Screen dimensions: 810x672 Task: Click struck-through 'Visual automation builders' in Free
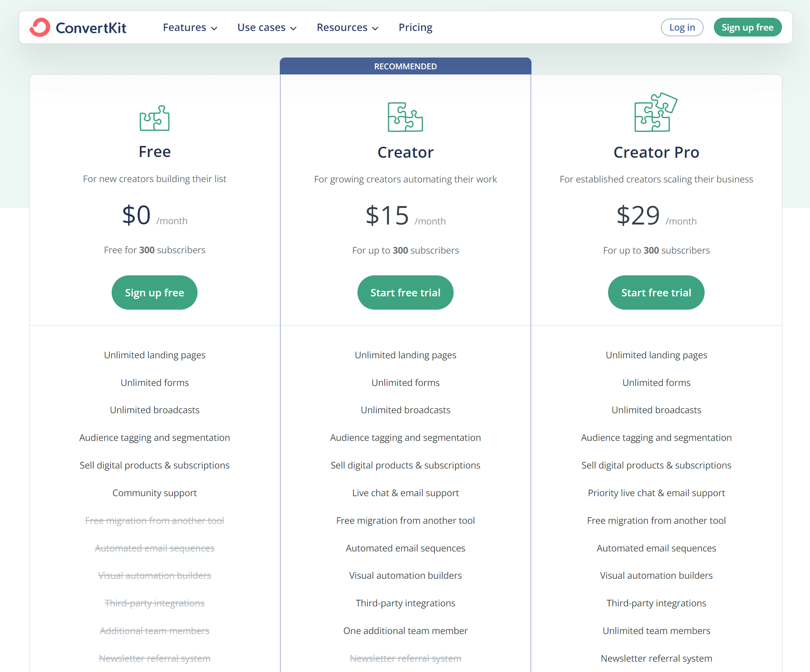pos(155,575)
